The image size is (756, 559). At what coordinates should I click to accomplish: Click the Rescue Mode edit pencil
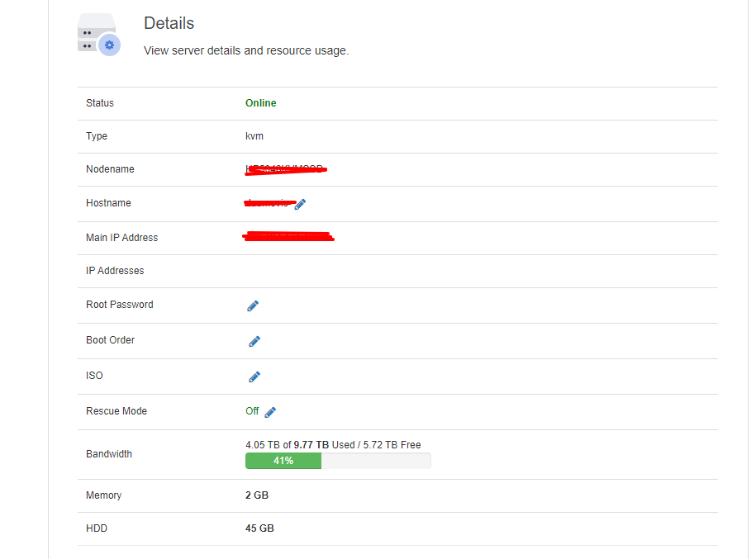[x=270, y=412]
